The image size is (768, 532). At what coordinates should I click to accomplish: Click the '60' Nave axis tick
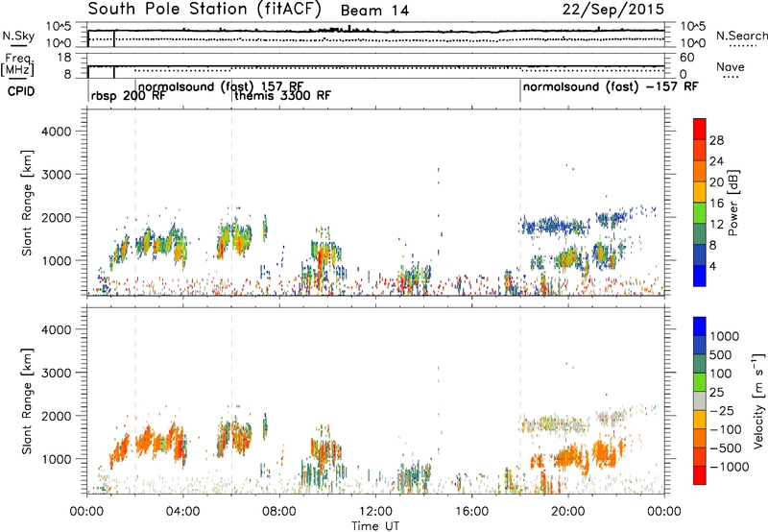pyautogui.click(x=687, y=58)
